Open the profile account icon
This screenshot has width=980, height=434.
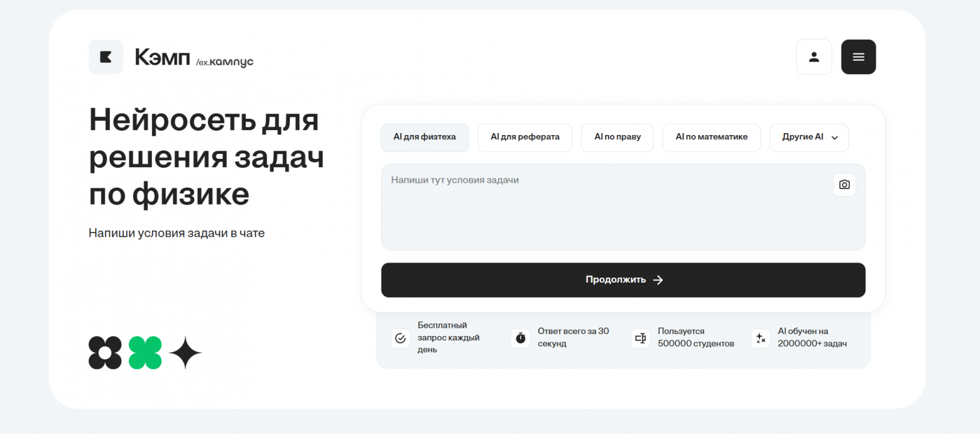[814, 57]
